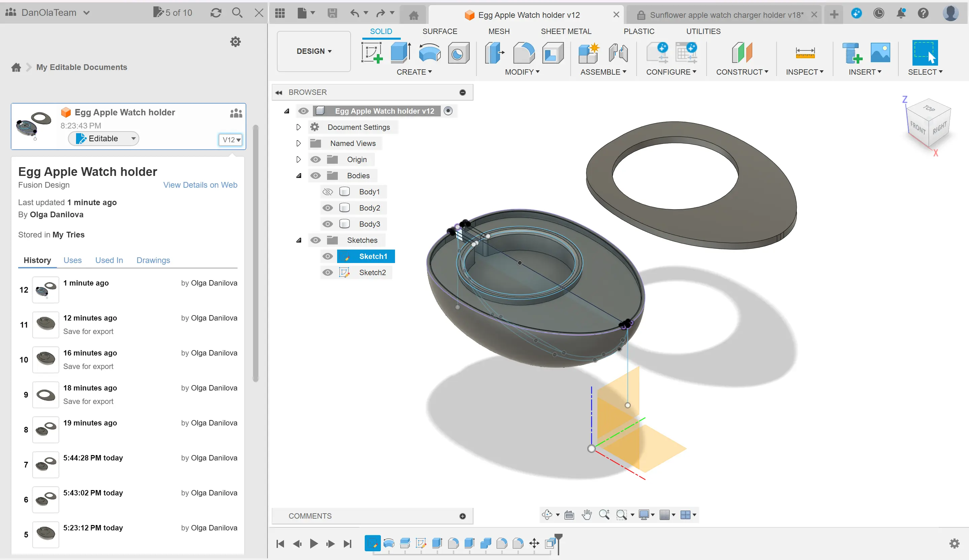Expand Origin node
Viewport: 969px width, 560px height.
click(298, 159)
